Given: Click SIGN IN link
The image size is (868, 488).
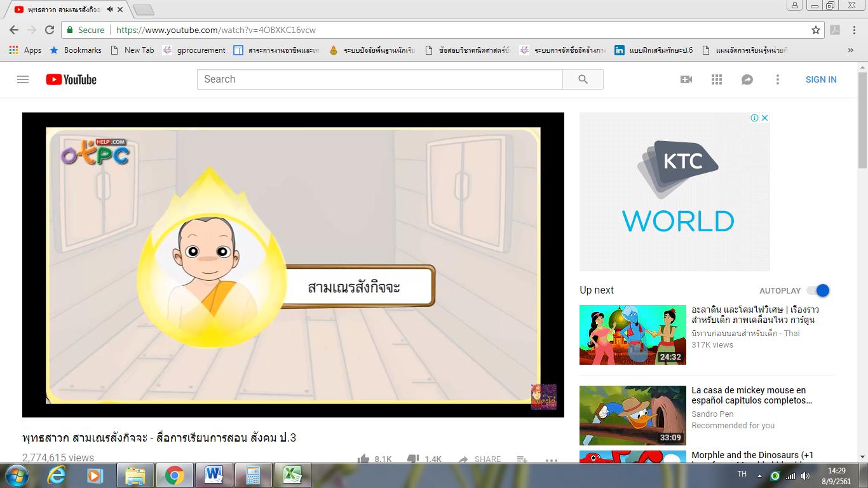Looking at the screenshot, I should 821,79.
